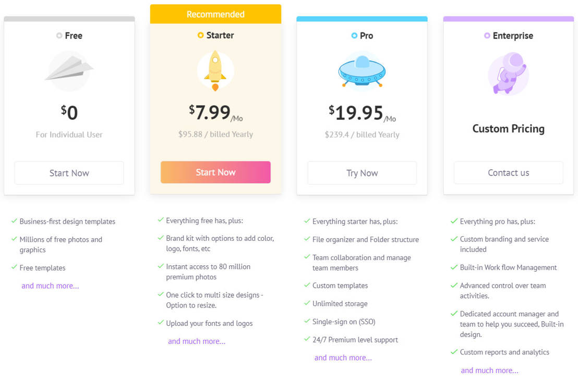This screenshot has height=392, width=578.
Task: Click the UFO icon for Pro plan
Action: click(x=362, y=71)
